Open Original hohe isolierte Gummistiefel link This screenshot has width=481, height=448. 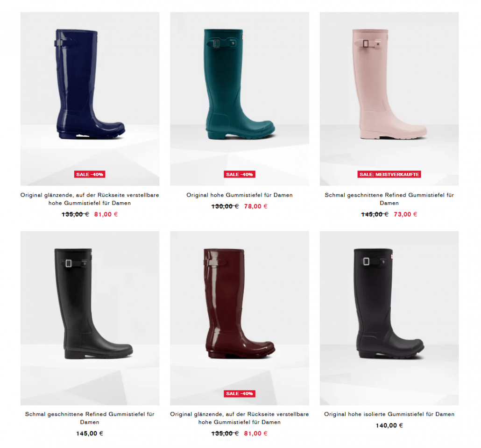[389, 414]
